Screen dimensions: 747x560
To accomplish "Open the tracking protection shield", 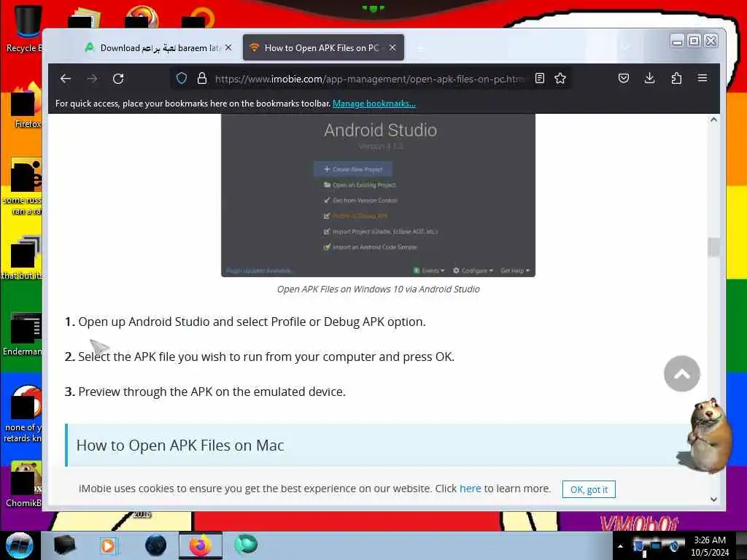I will tap(182, 78).
